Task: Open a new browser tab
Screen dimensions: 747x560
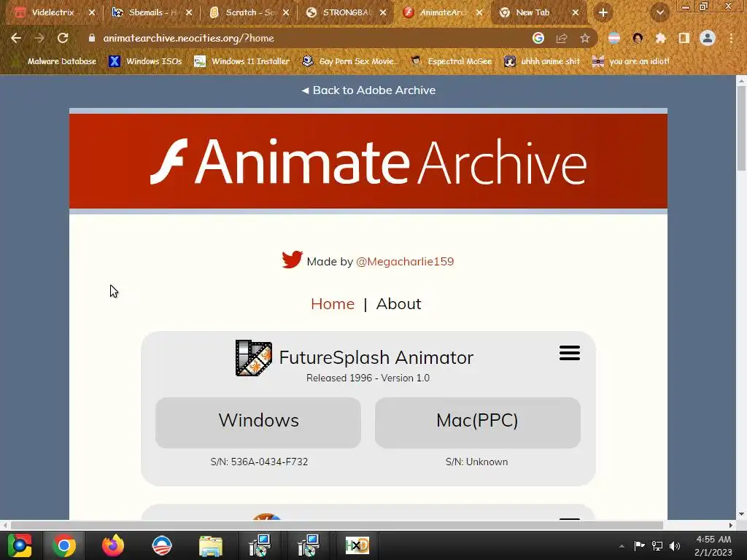Action: click(x=603, y=13)
